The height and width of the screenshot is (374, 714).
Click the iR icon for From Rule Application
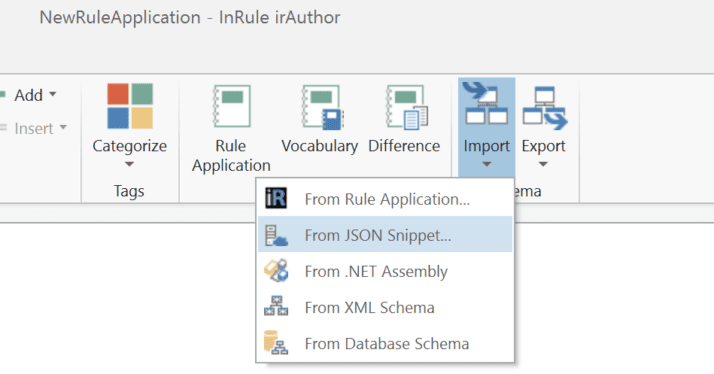276,198
